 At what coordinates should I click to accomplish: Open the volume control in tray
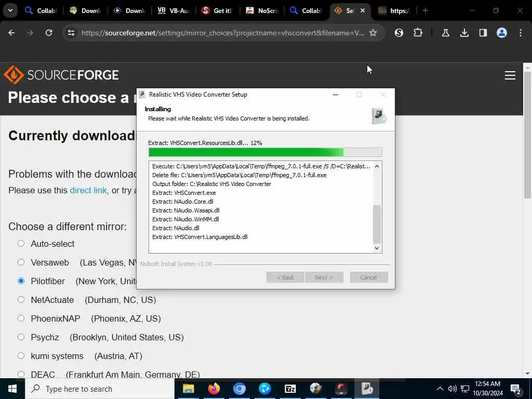point(452,389)
